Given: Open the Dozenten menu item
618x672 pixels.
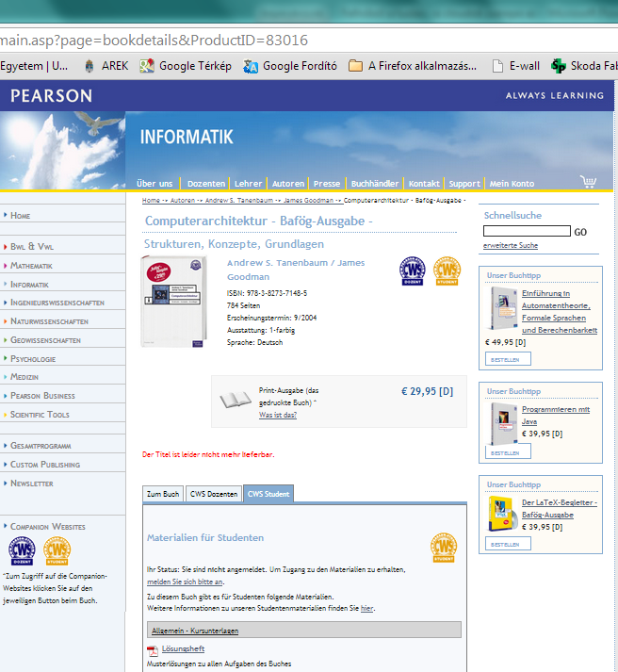Looking at the screenshot, I should point(206,184).
